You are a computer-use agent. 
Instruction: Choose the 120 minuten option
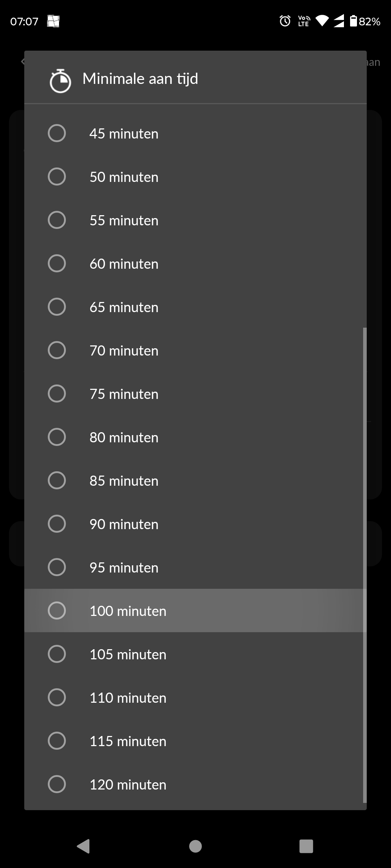pyautogui.click(x=195, y=784)
